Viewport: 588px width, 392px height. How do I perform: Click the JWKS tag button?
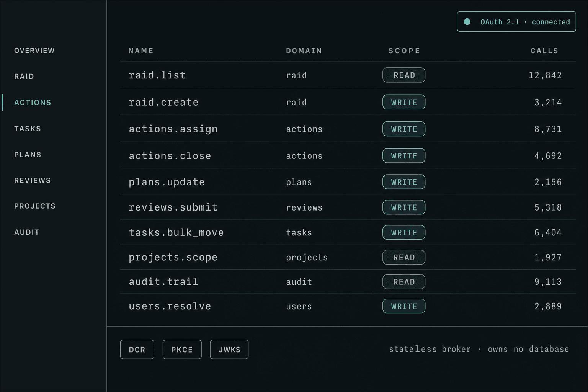point(229,350)
